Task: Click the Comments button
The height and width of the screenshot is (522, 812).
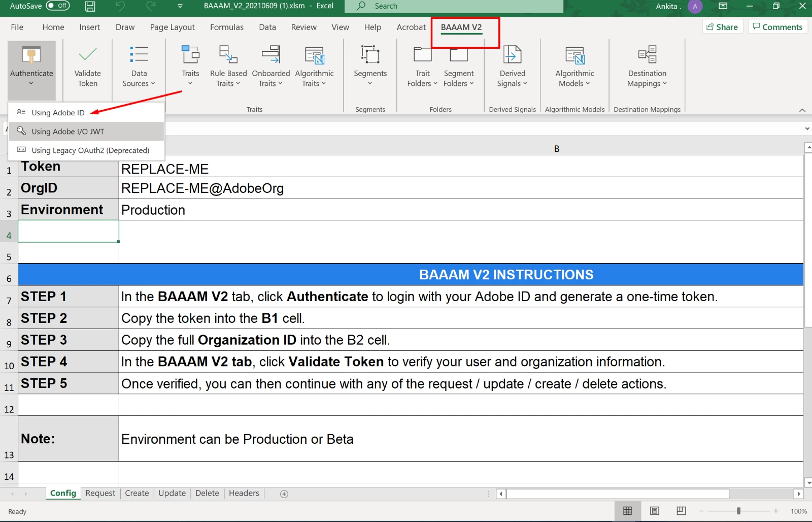Action: [x=777, y=27]
